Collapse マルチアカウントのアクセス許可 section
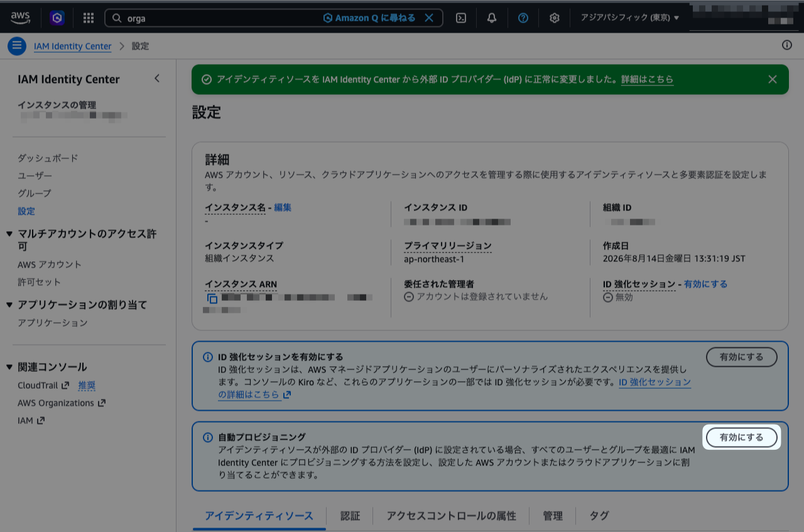804x532 pixels. 9,234
